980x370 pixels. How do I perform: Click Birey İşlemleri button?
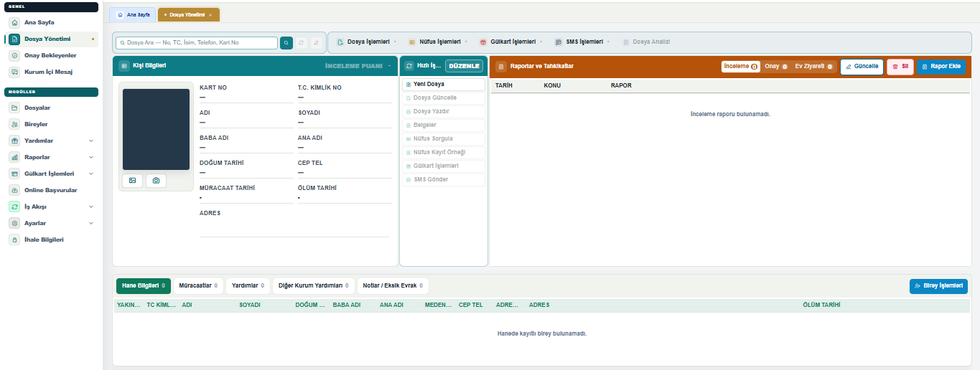(x=938, y=286)
